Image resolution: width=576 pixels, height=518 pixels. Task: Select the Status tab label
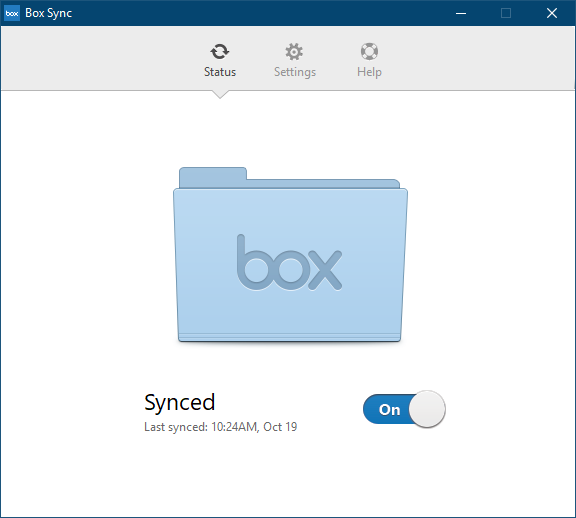click(x=220, y=72)
